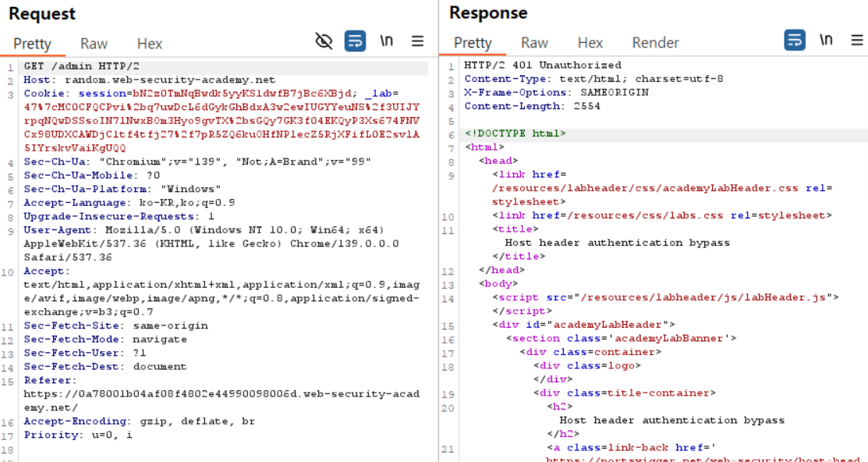Image resolution: width=868 pixels, height=462 pixels.
Task: Click the title text on response line 11
Action: pos(617,243)
